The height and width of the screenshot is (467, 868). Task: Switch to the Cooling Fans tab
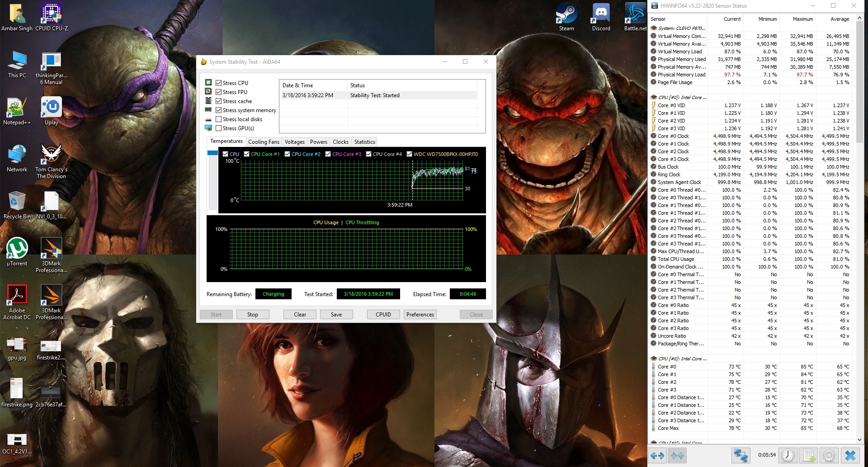pyautogui.click(x=264, y=142)
